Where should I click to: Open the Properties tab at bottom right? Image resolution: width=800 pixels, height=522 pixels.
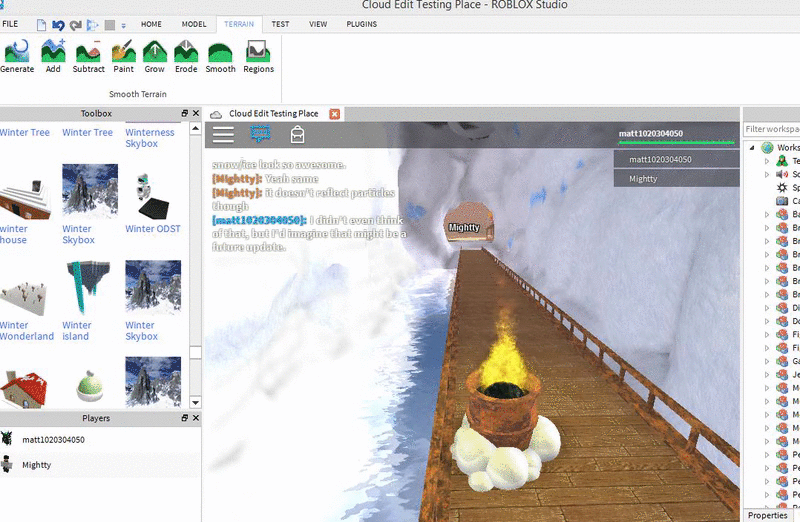point(767,515)
